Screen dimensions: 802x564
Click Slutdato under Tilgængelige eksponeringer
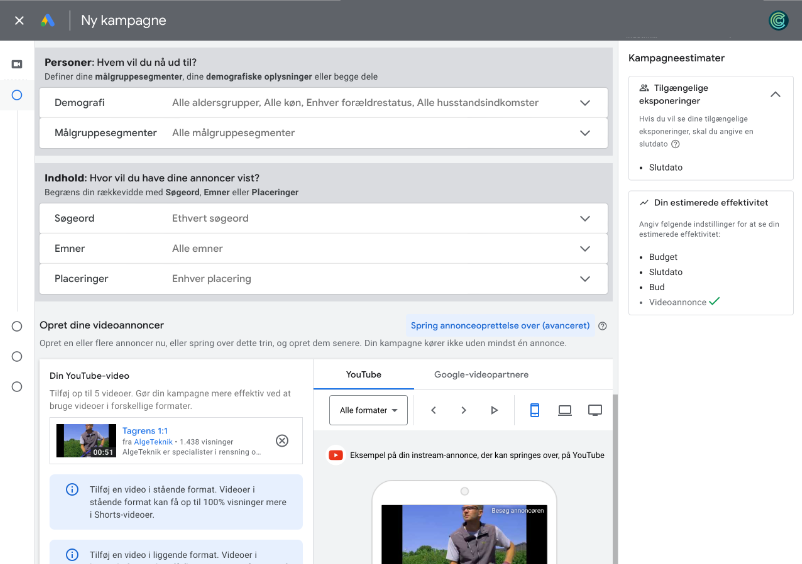click(x=665, y=167)
